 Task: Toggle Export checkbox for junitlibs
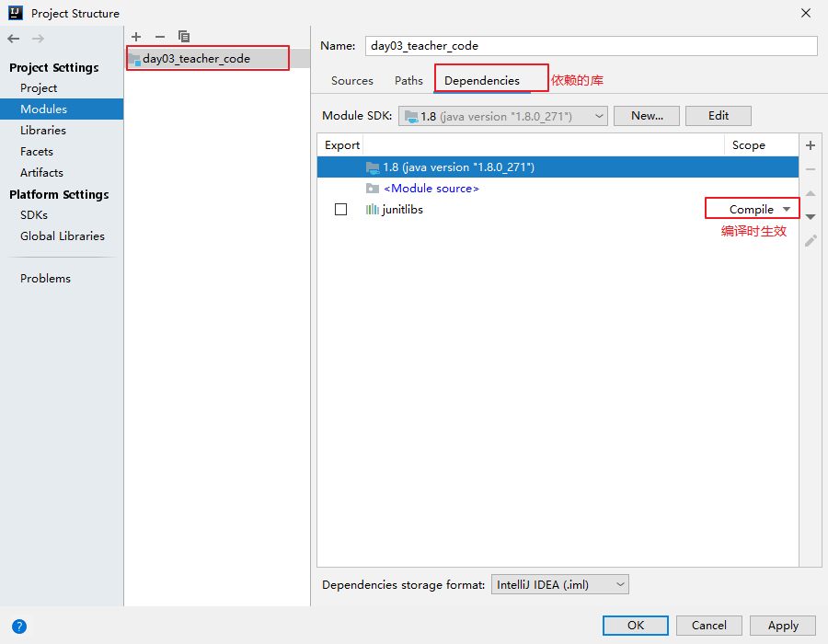click(x=341, y=210)
